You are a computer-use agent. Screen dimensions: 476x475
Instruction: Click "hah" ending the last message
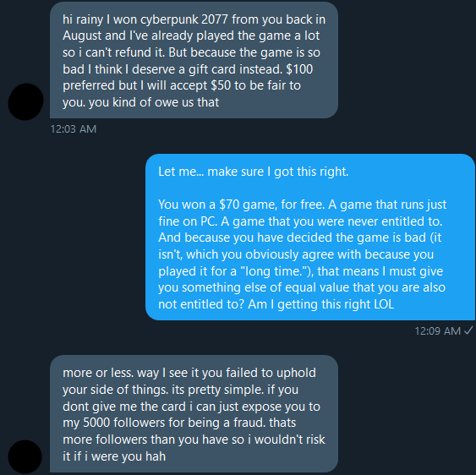tap(156, 456)
